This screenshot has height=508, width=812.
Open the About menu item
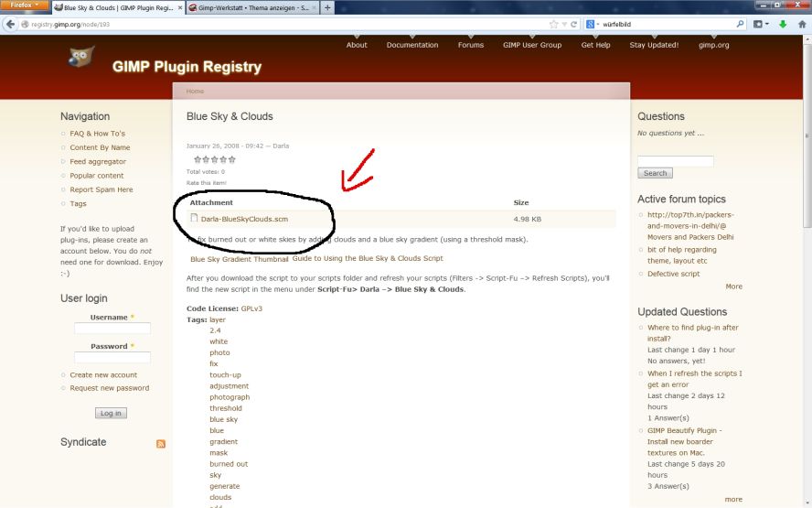tap(357, 45)
